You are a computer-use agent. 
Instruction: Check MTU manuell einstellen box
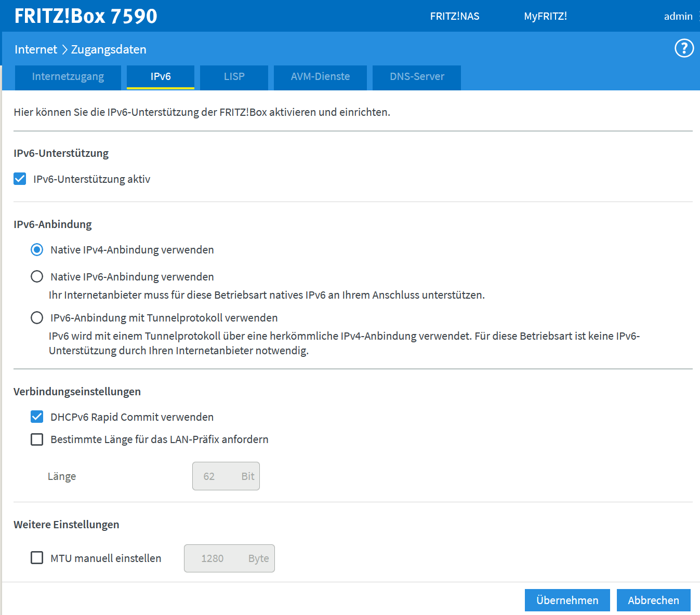point(37,558)
